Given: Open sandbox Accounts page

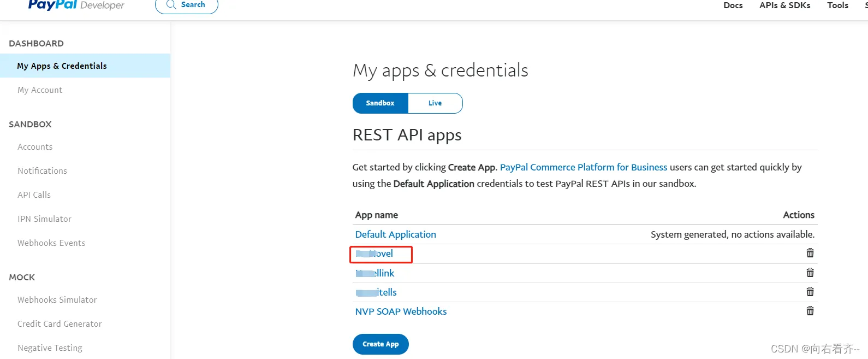Looking at the screenshot, I should (35, 147).
